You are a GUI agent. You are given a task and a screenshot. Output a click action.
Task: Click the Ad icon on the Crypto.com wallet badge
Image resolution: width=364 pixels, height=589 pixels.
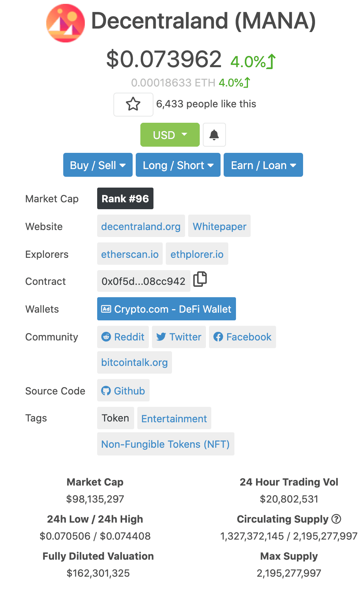pyautogui.click(x=106, y=309)
